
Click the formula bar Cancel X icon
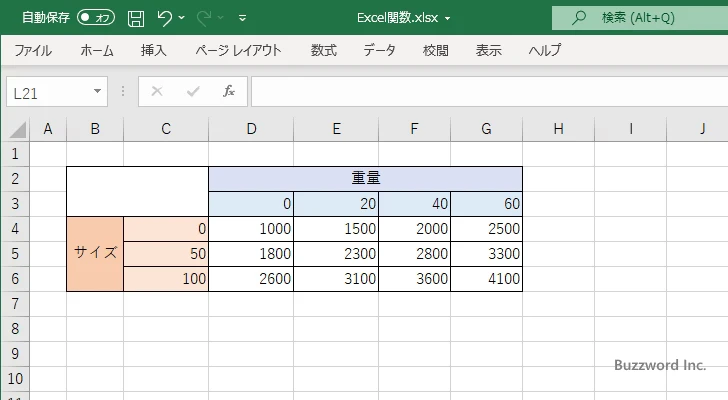point(157,91)
